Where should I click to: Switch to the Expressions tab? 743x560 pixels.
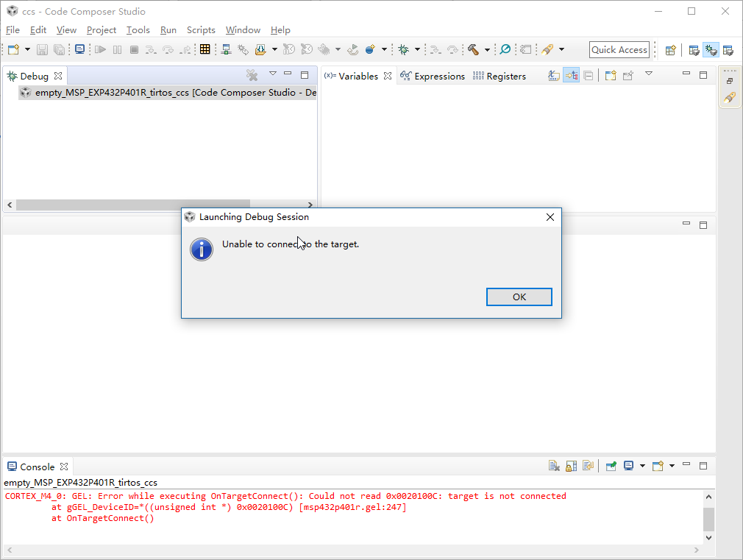click(433, 76)
